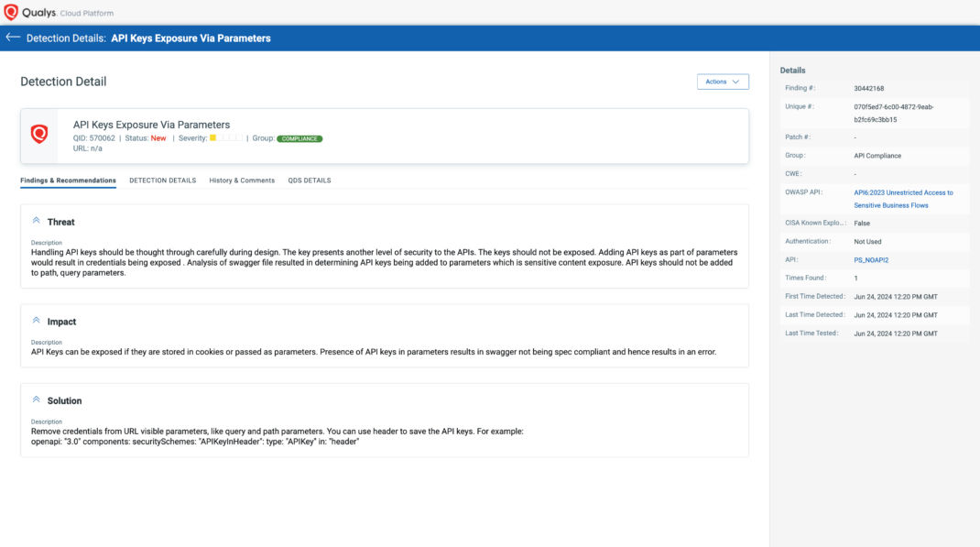The width and height of the screenshot is (980, 547).
Task: Open the Actions dropdown
Action: (723, 81)
